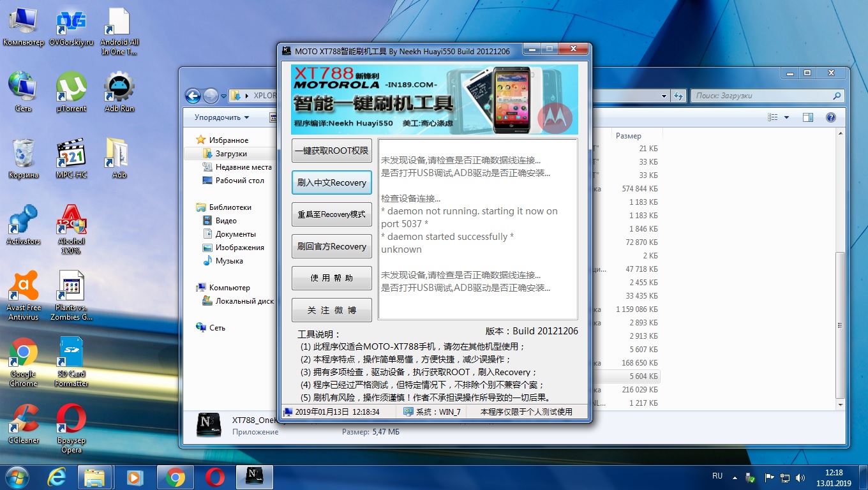The width and height of the screenshot is (868, 490).
Task: Select Недавние места in the sidebar
Action: coord(237,167)
